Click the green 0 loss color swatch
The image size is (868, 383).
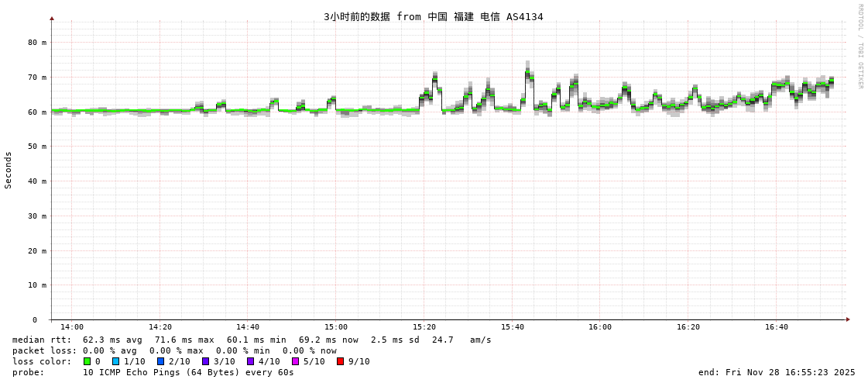[x=87, y=361]
